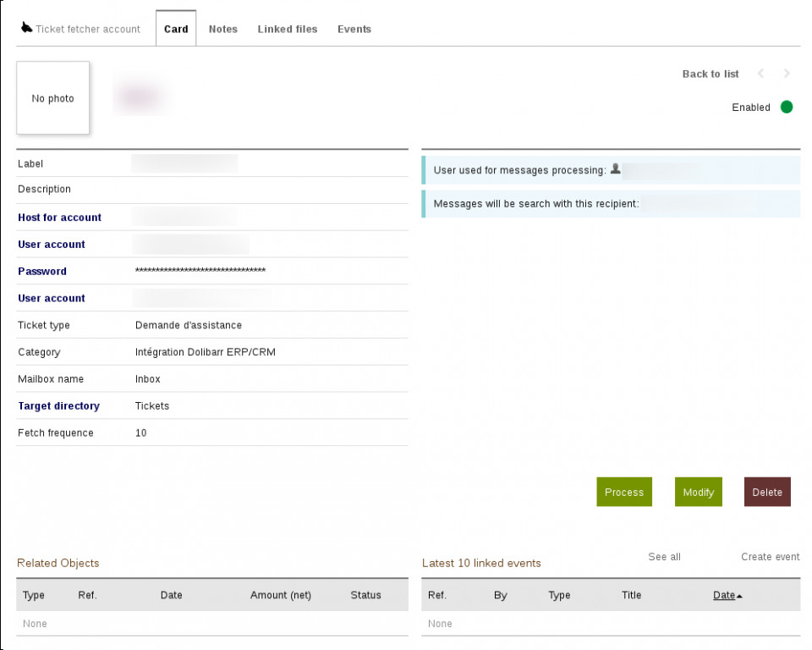Click the Category label

tap(39, 352)
